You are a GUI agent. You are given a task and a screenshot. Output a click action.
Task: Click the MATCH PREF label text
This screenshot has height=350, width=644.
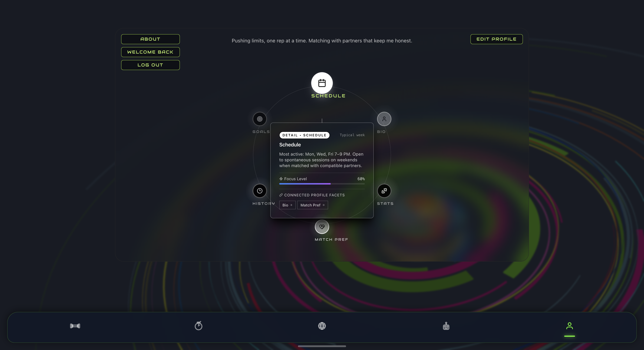[331, 240]
